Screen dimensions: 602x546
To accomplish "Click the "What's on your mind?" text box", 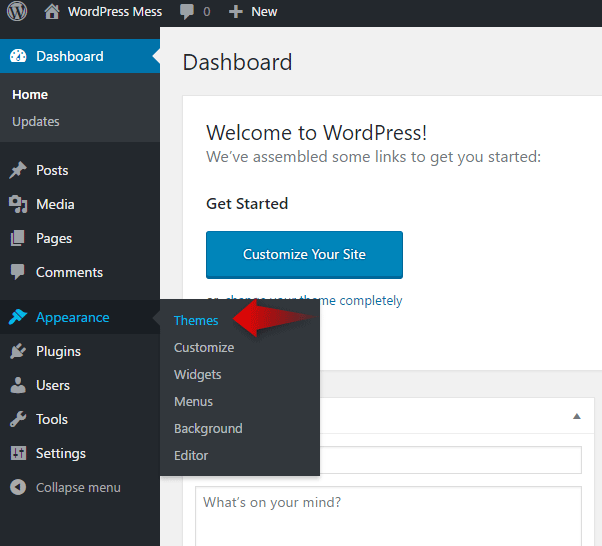I will pos(388,515).
